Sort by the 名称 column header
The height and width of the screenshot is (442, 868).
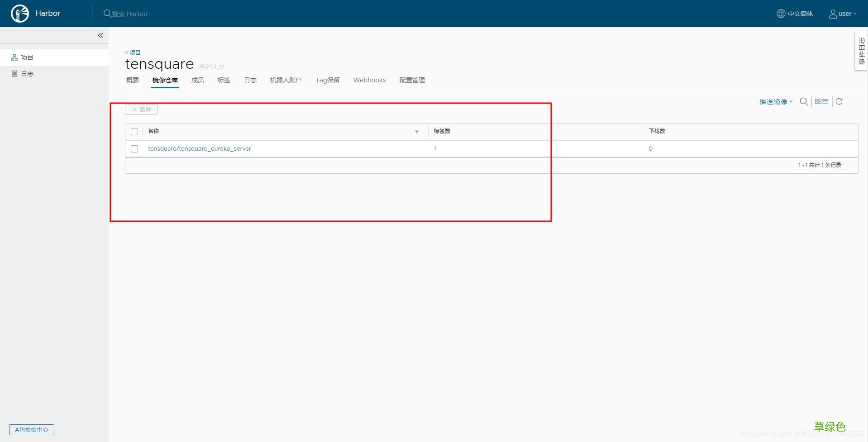click(x=153, y=131)
